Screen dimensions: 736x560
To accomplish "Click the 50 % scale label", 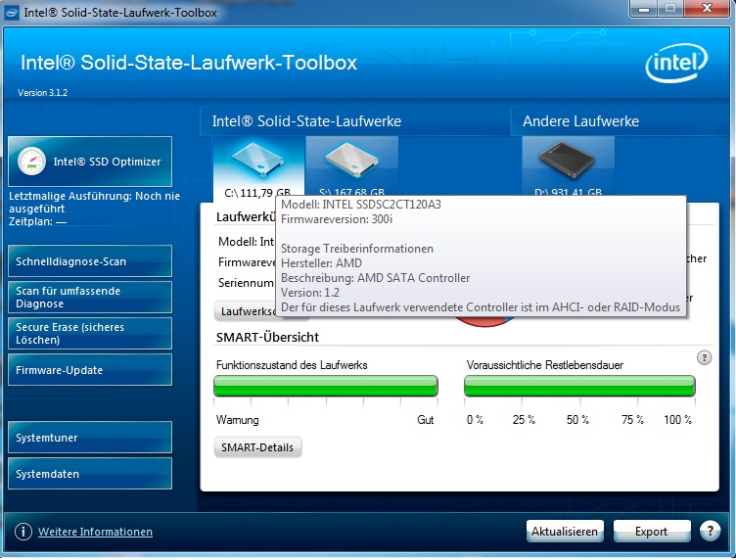I will click(577, 420).
